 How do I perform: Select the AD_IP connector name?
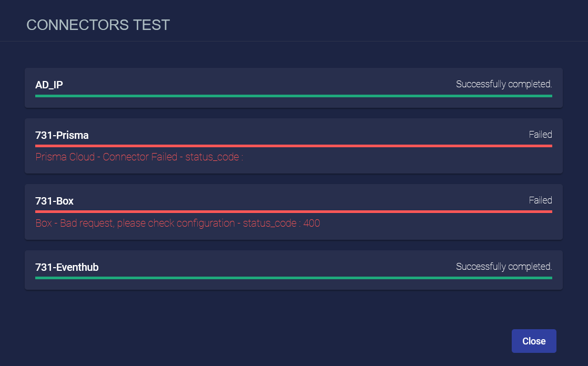[49, 84]
